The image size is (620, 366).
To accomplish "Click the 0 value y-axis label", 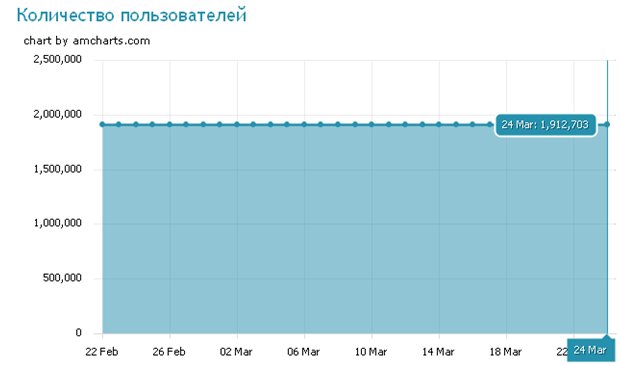I will [x=78, y=332].
